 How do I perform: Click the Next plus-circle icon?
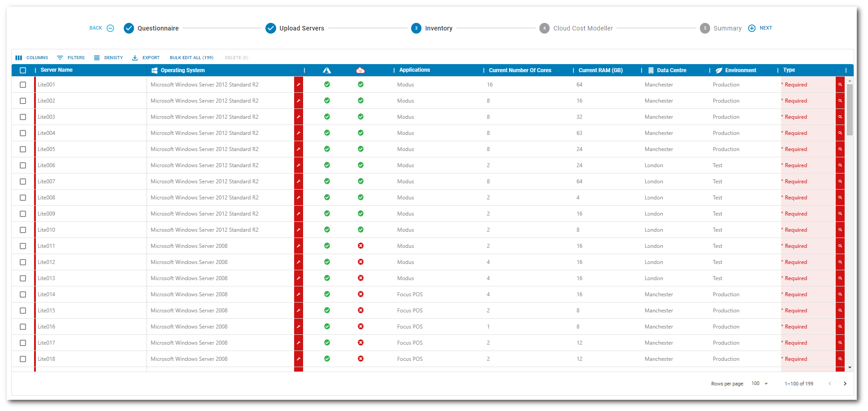coord(752,28)
